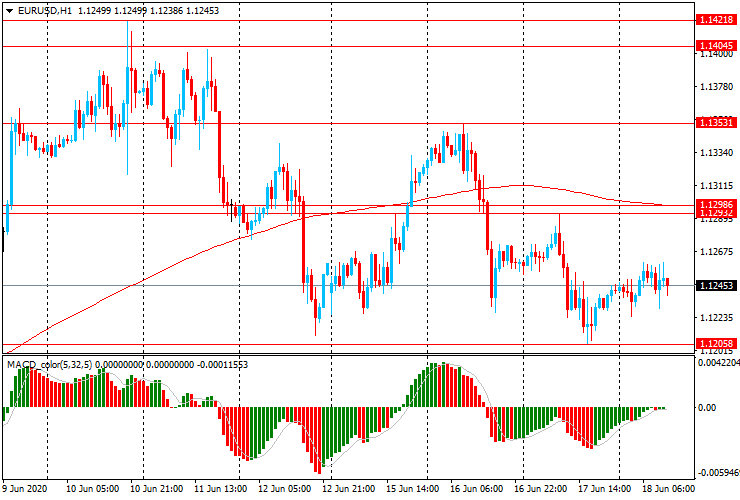Click the 12 Jun 05:00 time label

(285, 488)
